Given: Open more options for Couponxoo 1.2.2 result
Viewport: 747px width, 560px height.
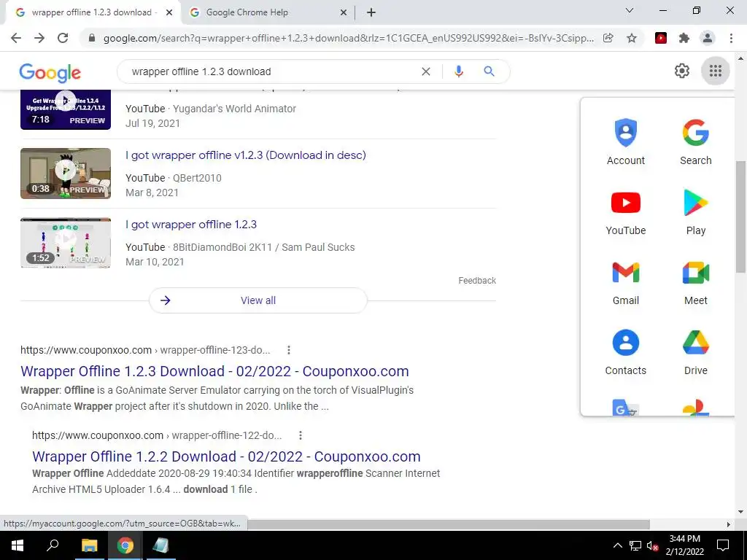Looking at the screenshot, I should (x=300, y=435).
